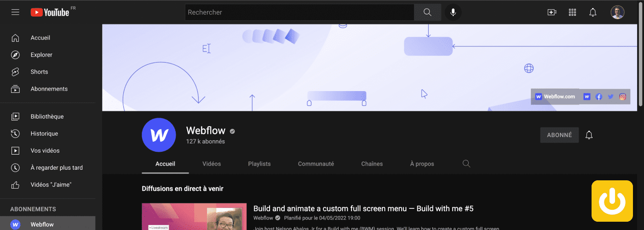
Task: Open Webflow's Twitter banner link
Action: (x=610, y=97)
